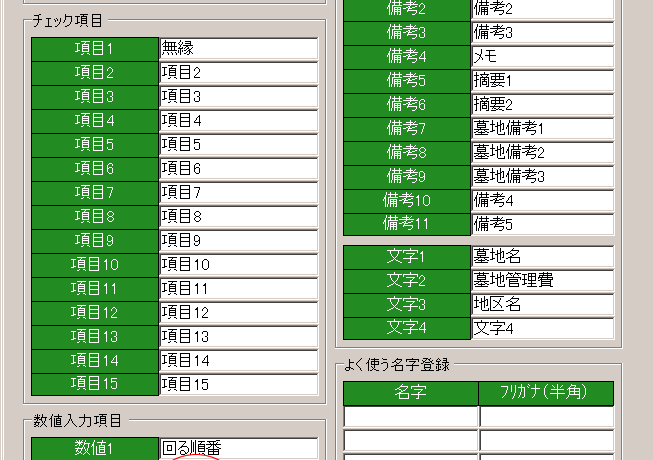Viewport: 653px width, 460px height.
Task: Edit the 備考11 field containing 備考5
Action: (x=543, y=224)
